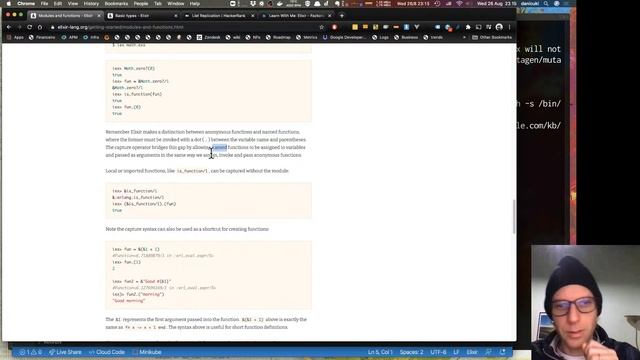Open the Zendesk bookmark
Screen dimensions: 640x360
tap(209, 37)
